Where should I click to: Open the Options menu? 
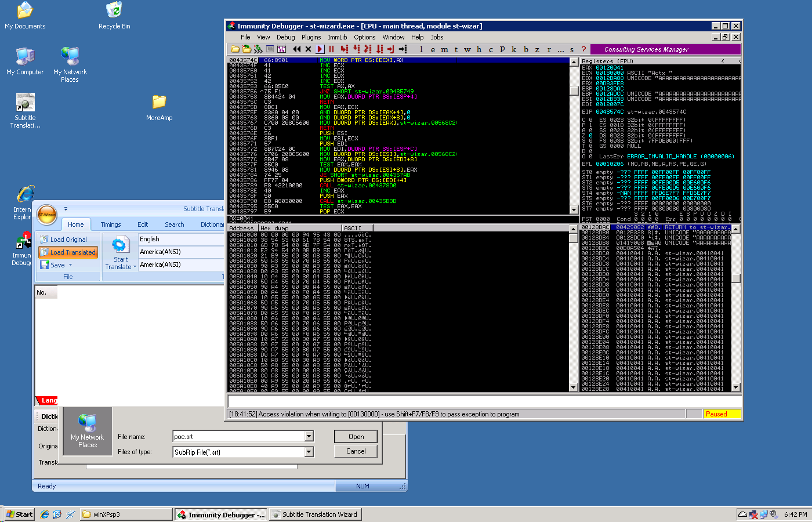pyautogui.click(x=364, y=37)
